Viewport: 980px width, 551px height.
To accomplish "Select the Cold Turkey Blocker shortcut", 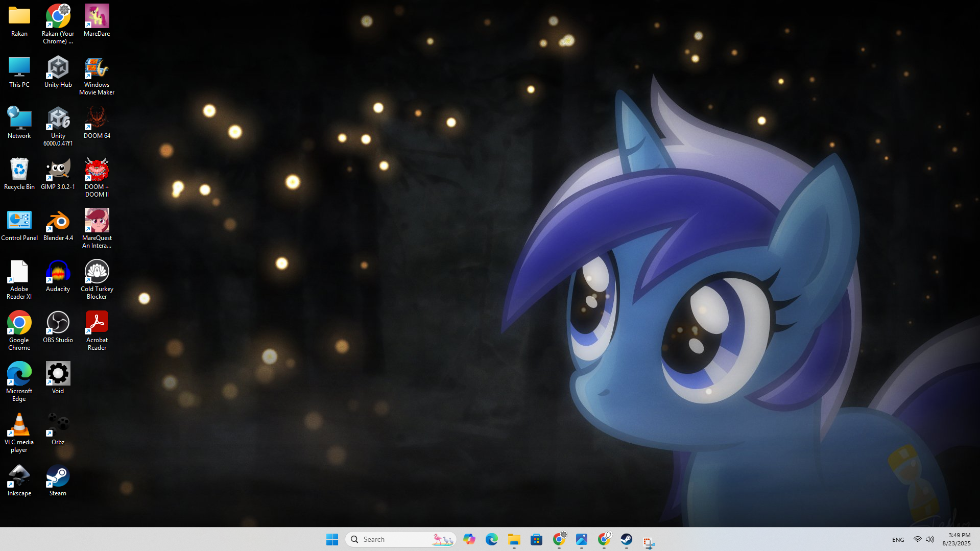I will pyautogui.click(x=97, y=280).
